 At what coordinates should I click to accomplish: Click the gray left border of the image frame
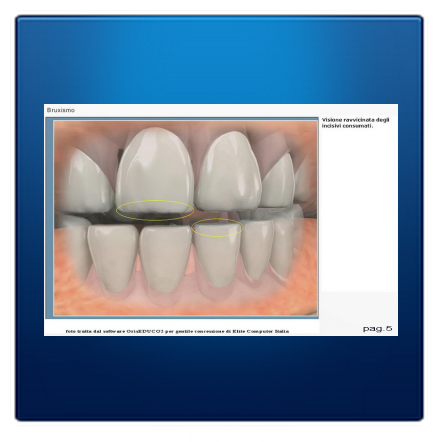coord(49,217)
